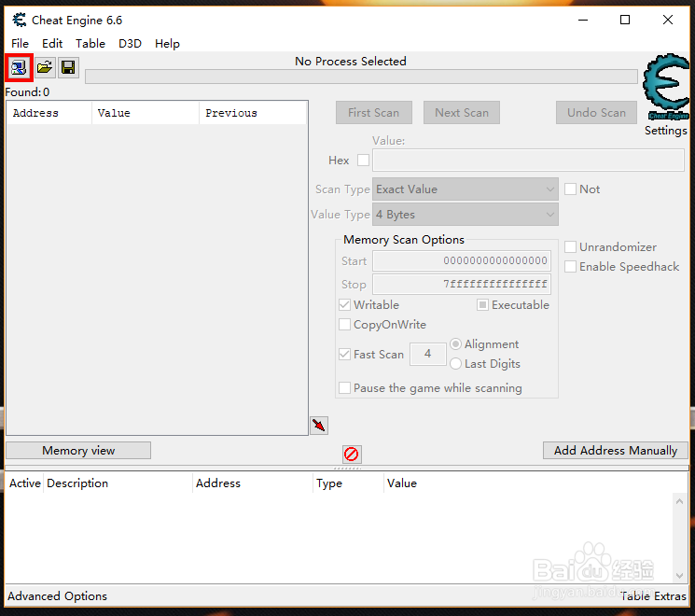Screen dimensions: 695x616
Task: Toggle the Hex checkbox
Action: pos(363,161)
